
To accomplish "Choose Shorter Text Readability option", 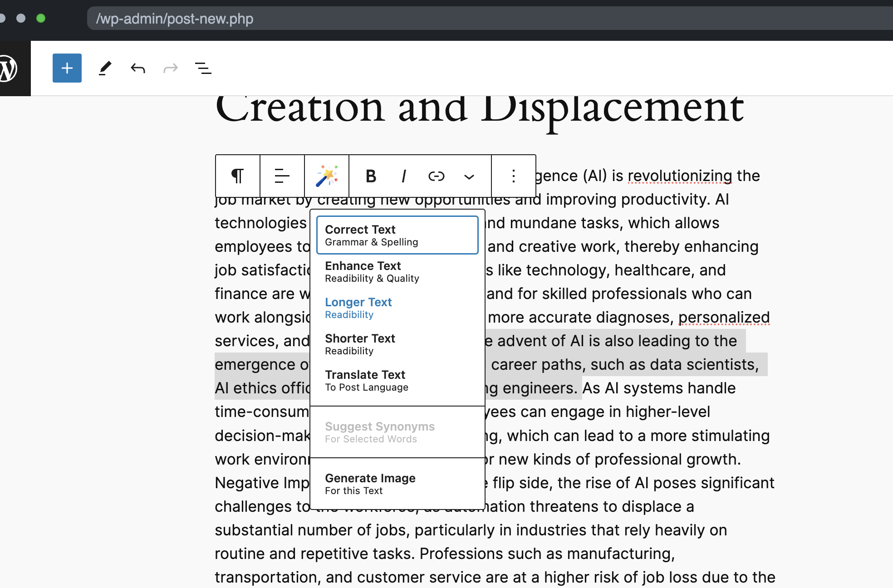I will click(397, 344).
